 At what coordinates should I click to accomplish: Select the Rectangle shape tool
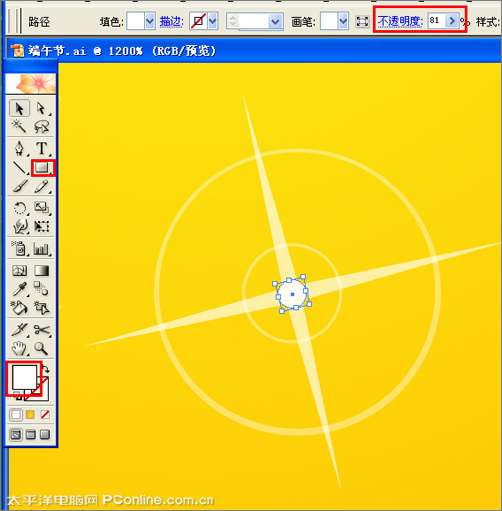(x=42, y=168)
